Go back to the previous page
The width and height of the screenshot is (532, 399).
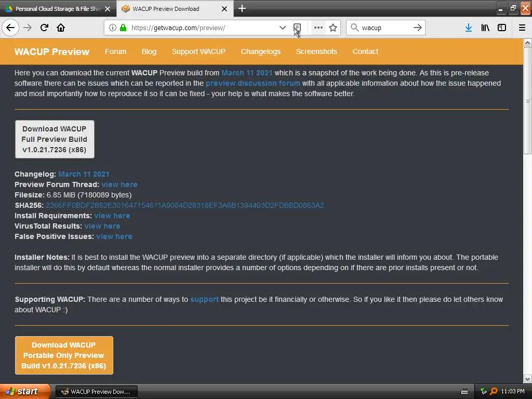click(x=10, y=28)
